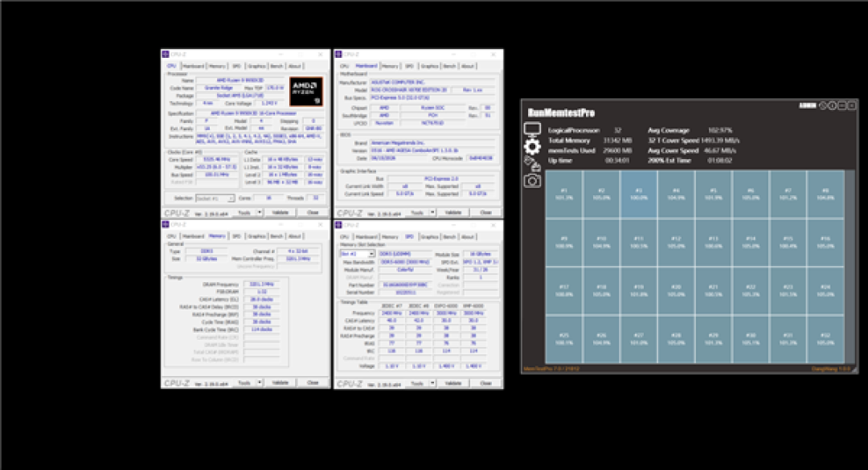Open the Slot #1 dropdown in SPD window
This screenshot has width=868, height=470.
(357, 254)
